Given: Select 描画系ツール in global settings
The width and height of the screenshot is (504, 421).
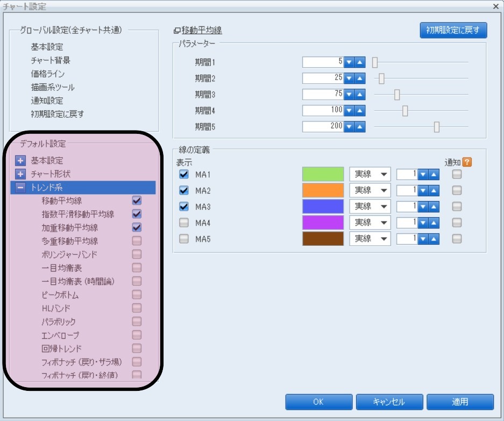Looking at the screenshot, I should point(53,87).
